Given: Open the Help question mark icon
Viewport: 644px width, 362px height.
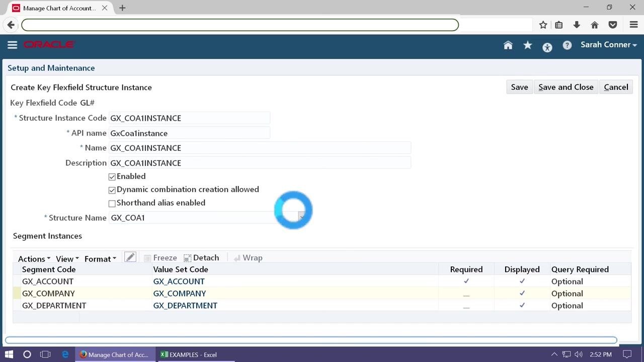Looking at the screenshot, I should pos(567,45).
